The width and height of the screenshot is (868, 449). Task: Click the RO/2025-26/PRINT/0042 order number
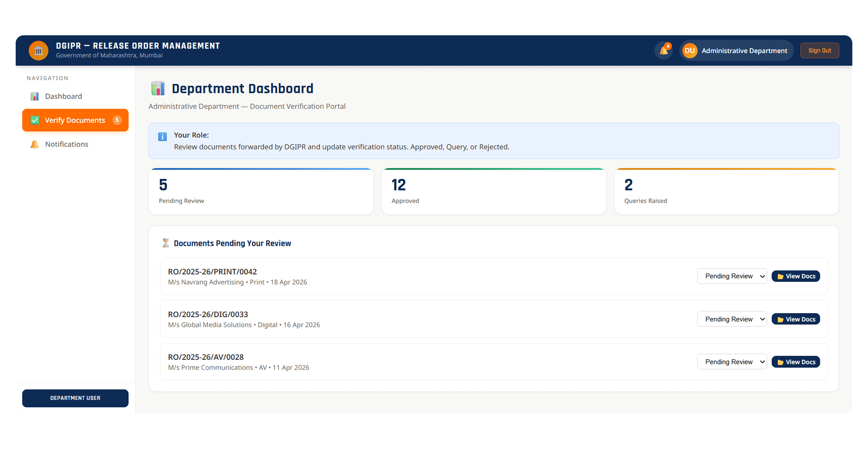pyautogui.click(x=212, y=272)
